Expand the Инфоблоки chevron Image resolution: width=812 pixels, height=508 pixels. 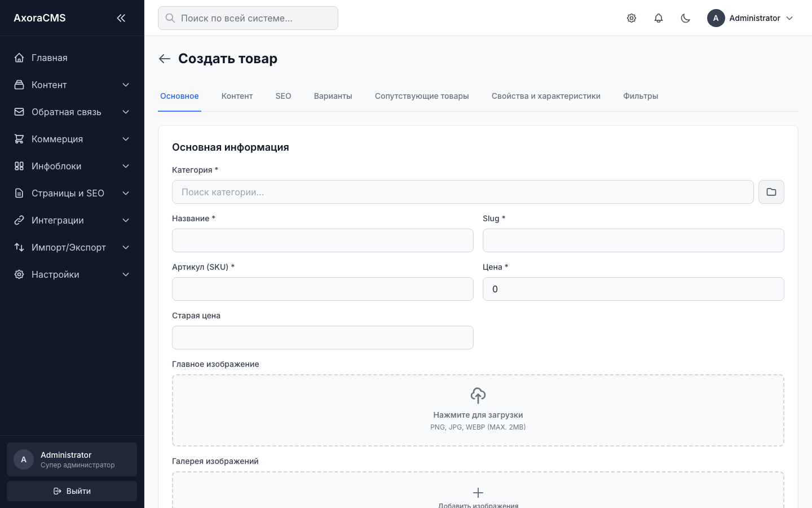(x=126, y=166)
